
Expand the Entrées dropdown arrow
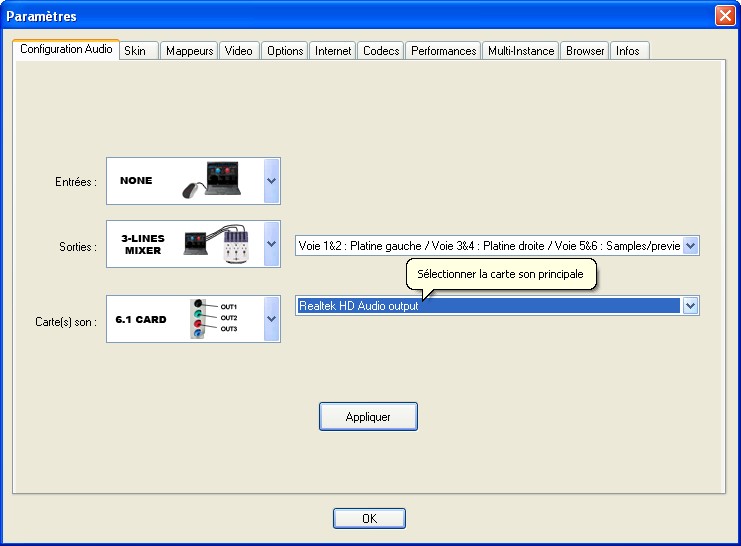[x=271, y=181]
